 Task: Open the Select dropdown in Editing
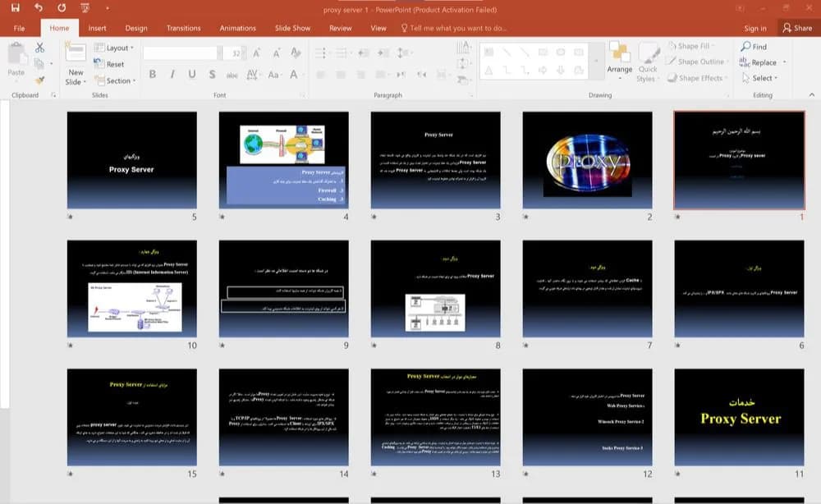pyautogui.click(x=759, y=78)
